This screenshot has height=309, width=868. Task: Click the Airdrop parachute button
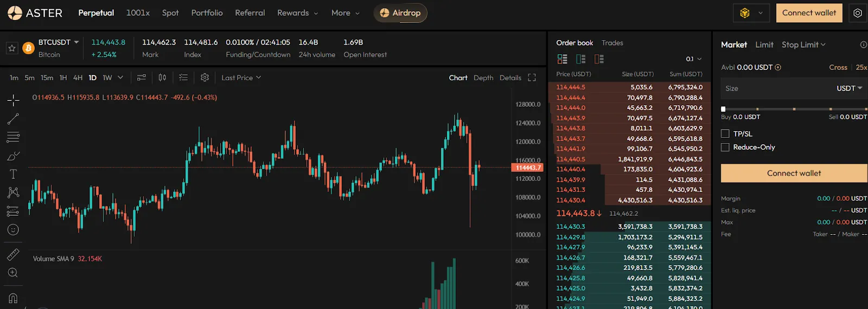[x=400, y=13]
